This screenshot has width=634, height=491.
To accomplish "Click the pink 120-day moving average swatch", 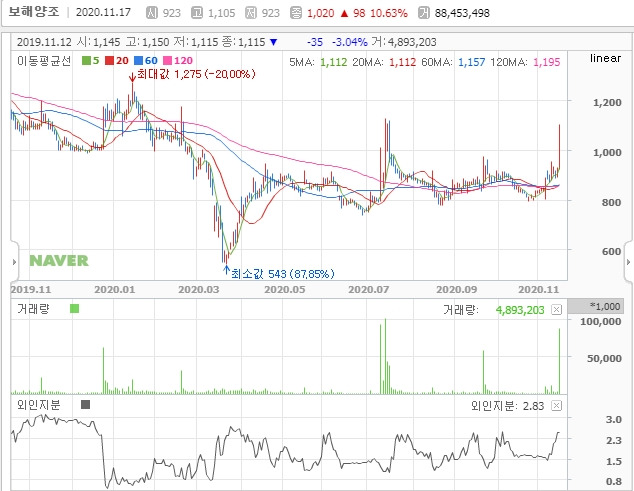I will coord(167,61).
